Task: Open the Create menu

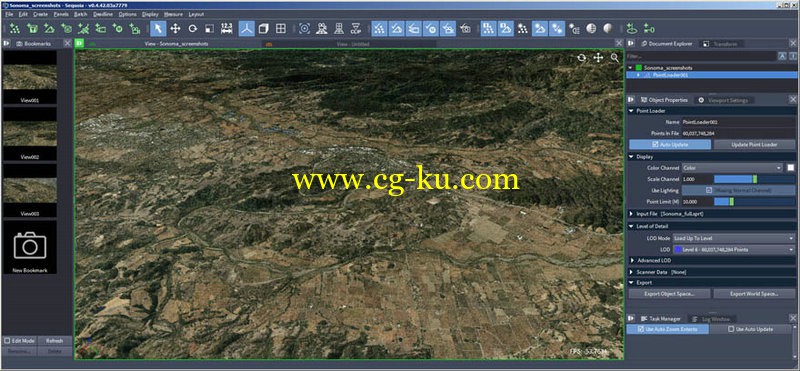Action: pos(40,14)
